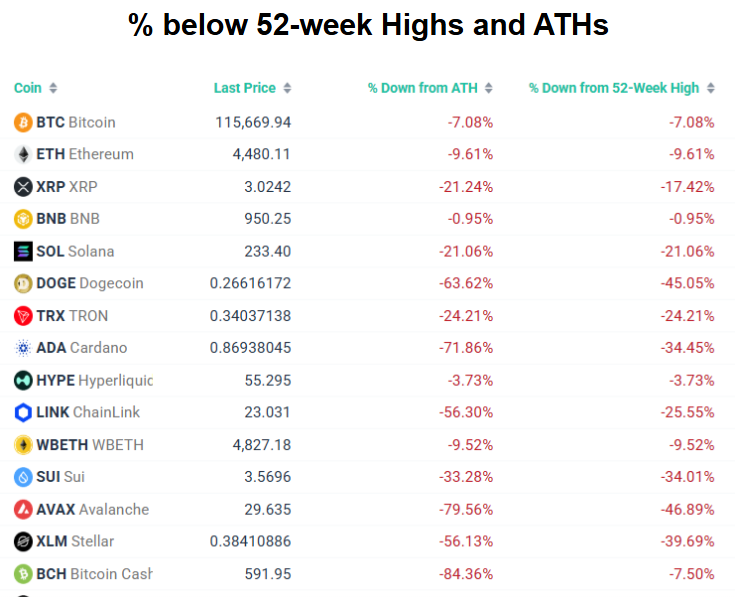Open the BCH Bitcoin Cash link

(x=94, y=574)
